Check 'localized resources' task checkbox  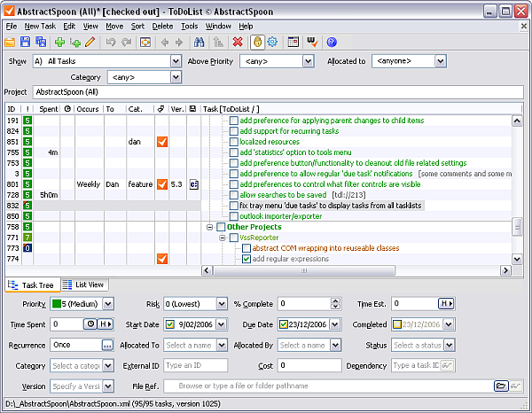pyautogui.click(x=234, y=142)
